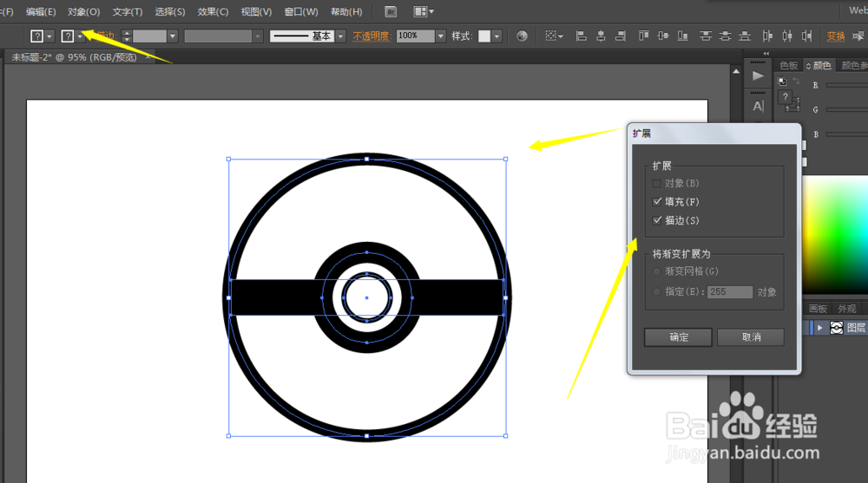Viewport: 868px width, 483px height.
Task: Open the arrange documents layout dropdown
Action: [424, 11]
